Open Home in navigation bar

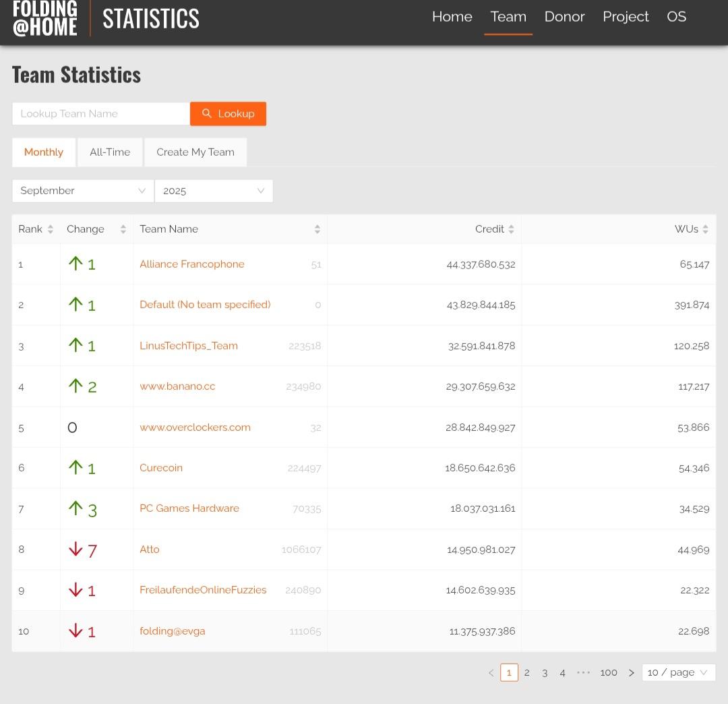click(452, 17)
